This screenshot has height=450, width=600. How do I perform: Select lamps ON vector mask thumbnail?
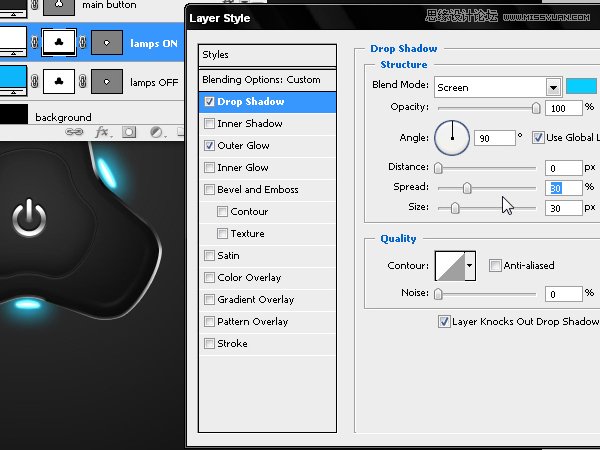click(x=59, y=42)
